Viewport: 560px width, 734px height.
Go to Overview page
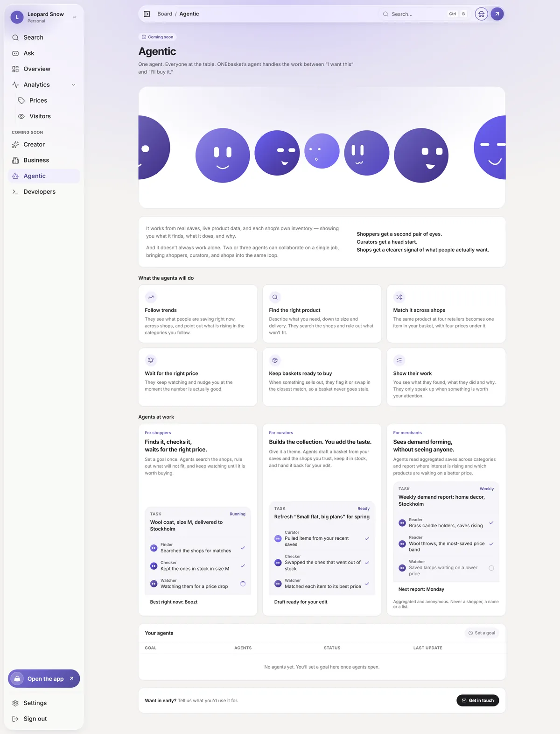pyautogui.click(x=44, y=69)
